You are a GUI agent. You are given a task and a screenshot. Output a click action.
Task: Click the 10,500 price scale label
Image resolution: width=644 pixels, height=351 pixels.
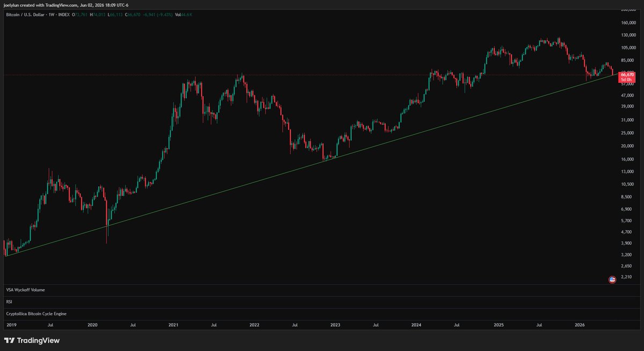[626, 184]
